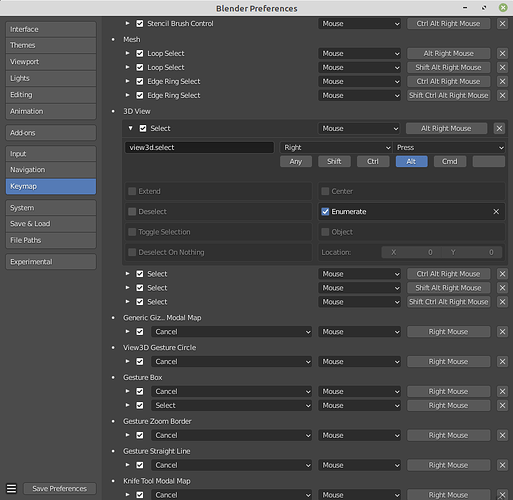Remove the Shift Alt Right Mouse Select entry
513x500 pixels.
(x=502, y=288)
